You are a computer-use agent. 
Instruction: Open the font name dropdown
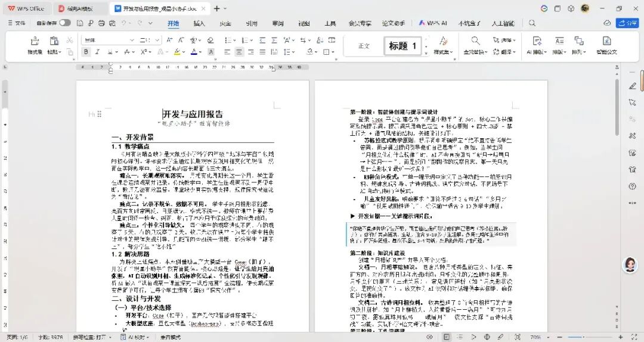tap(132, 41)
